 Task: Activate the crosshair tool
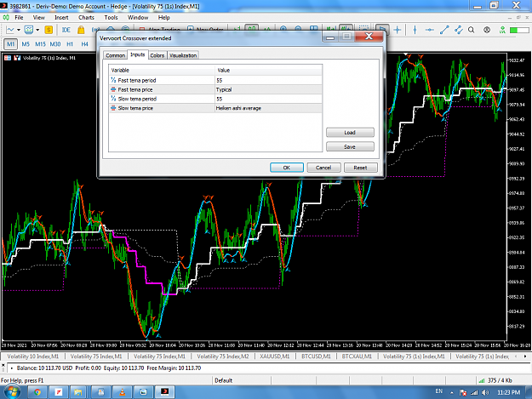(398, 30)
